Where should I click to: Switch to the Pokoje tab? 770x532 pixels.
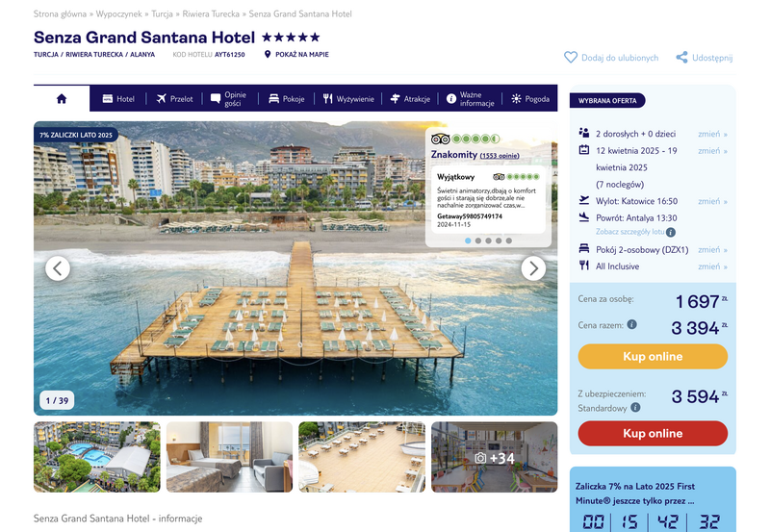pos(287,99)
